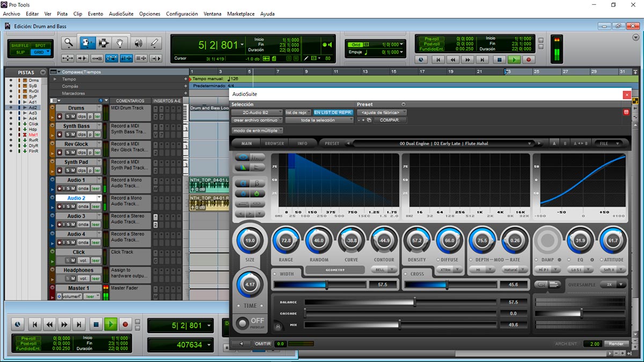This screenshot has width=644, height=362.
Task: Load the previous reverb preset arrow
Action: coord(348,143)
